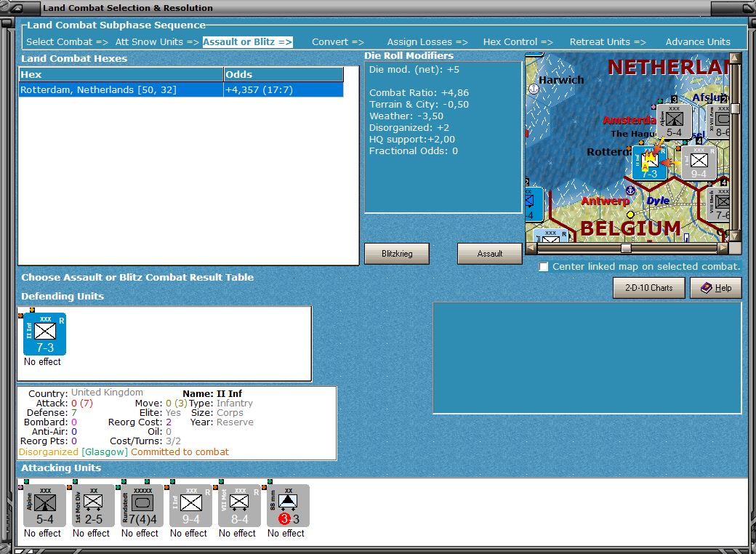
Task: Click the Att Snow Units subphase step
Action: point(157,42)
